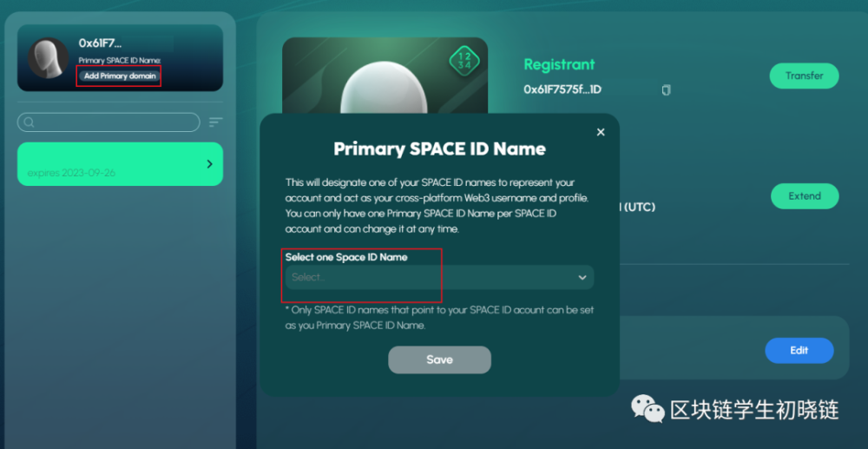Expand the Select one Space ID Name dropdown
Screen dimensions: 868x449
tap(439, 277)
